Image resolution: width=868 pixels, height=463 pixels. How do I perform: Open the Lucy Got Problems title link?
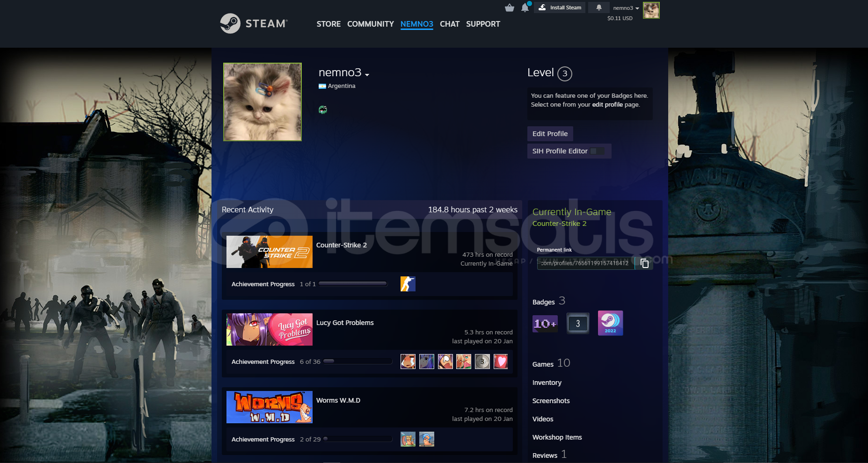tap(345, 323)
